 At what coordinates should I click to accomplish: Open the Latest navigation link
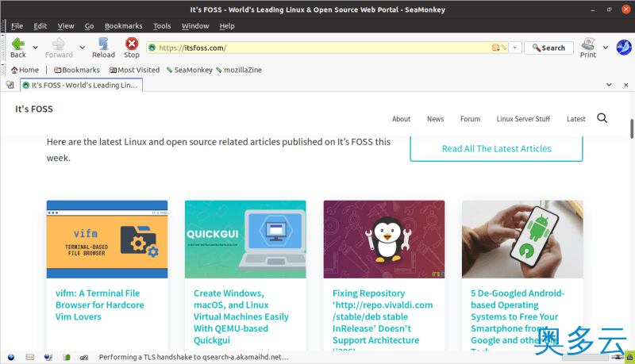point(576,119)
